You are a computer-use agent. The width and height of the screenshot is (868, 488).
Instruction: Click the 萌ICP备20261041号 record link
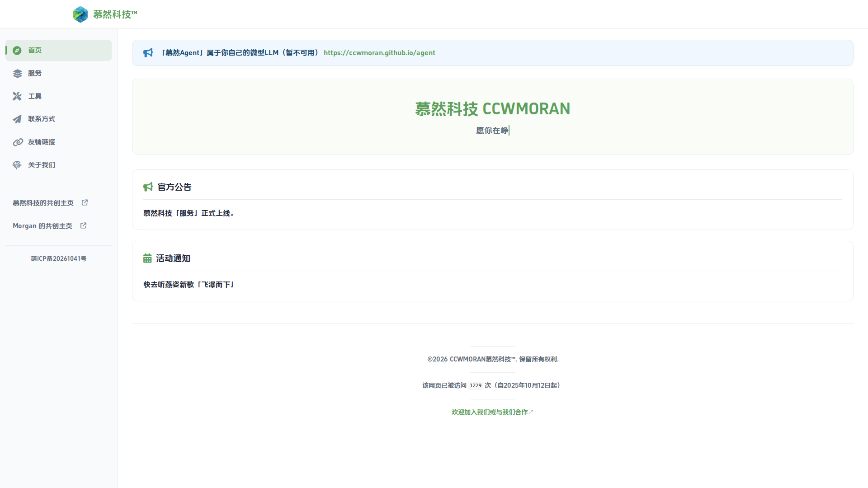pyautogui.click(x=58, y=258)
